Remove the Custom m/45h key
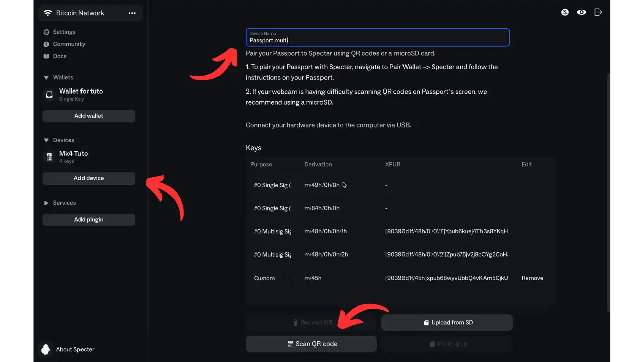This screenshot has width=644, height=362. tap(532, 278)
